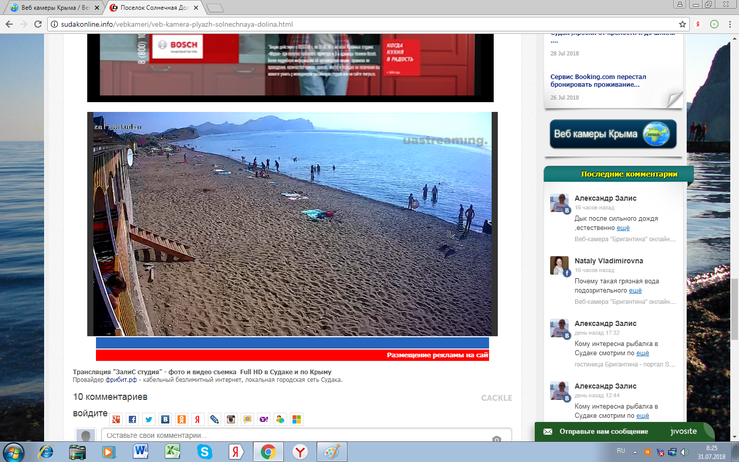Open Skype from the taskbar
Viewport: 739px width, 462px height.
(x=205, y=452)
